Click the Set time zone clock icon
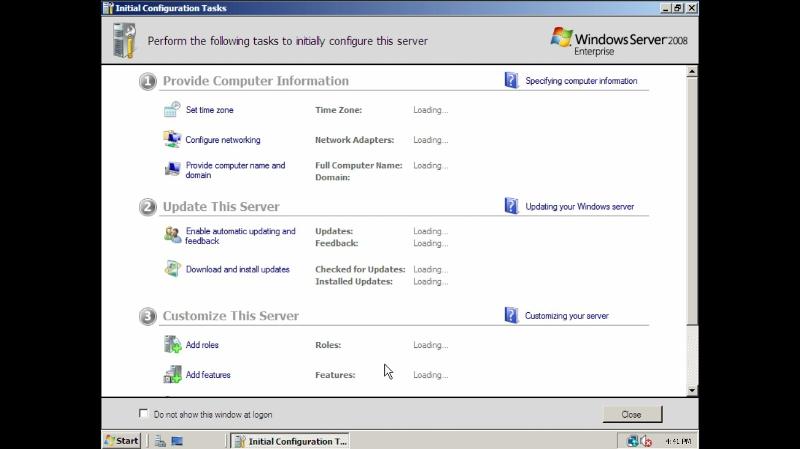Viewport: 800px width, 449px height. (172, 109)
